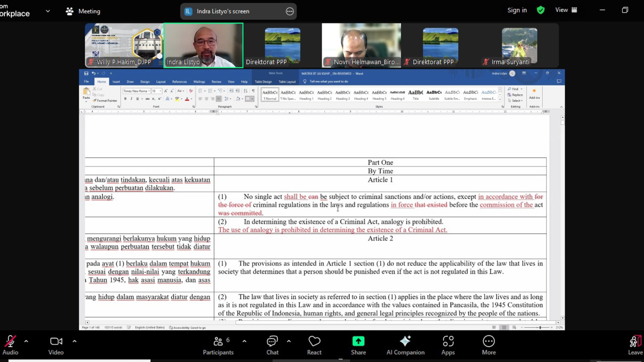Select Indra Listyo's video thumbnail

click(203, 45)
